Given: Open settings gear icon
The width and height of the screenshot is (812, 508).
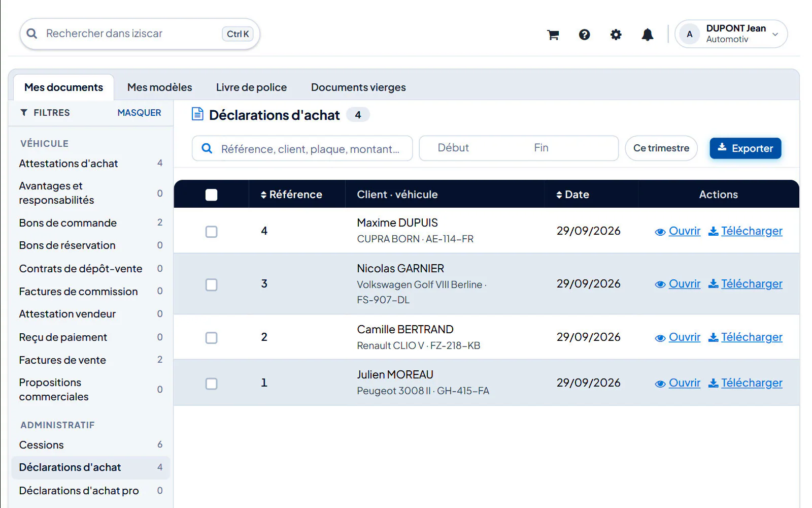Looking at the screenshot, I should [x=616, y=35].
